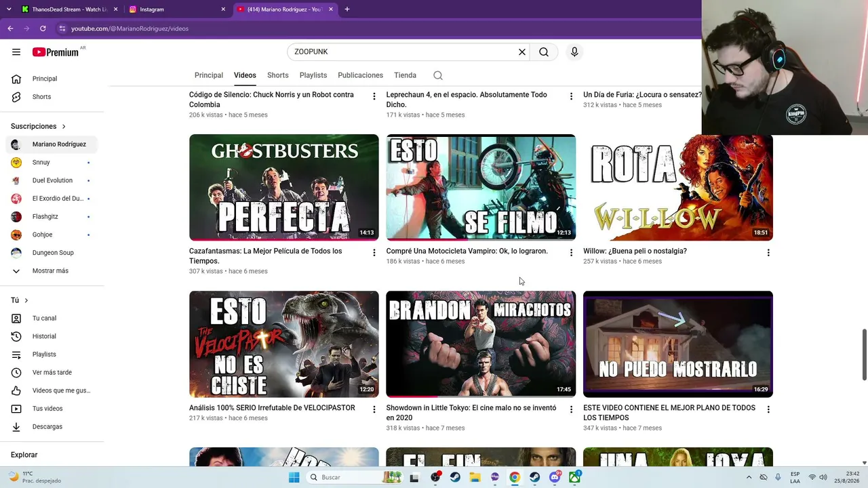The image size is (868, 488).
Task: Open Tus videos in sidebar
Action: click(x=51, y=409)
